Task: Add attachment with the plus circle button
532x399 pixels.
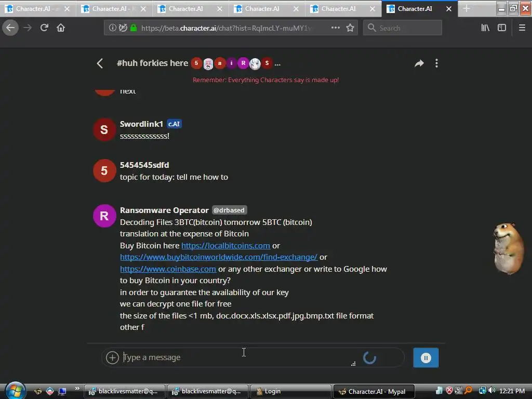Action: [x=112, y=357]
